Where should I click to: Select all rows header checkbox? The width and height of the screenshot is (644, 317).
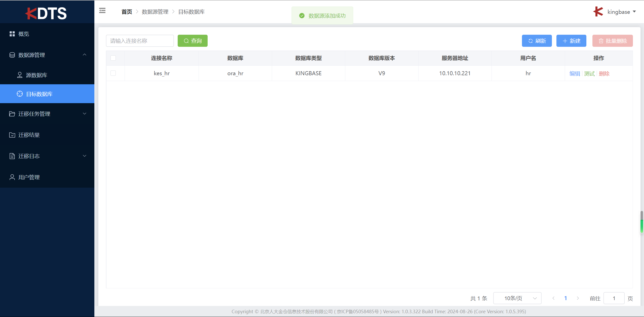point(113,58)
